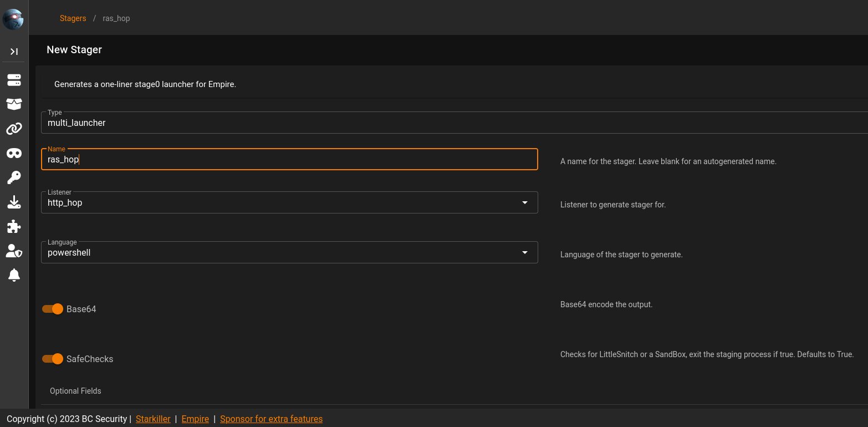This screenshot has width=868, height=427.
Task: Open the Language dropdown showing powershell
Action: click(x=289, y=253)
